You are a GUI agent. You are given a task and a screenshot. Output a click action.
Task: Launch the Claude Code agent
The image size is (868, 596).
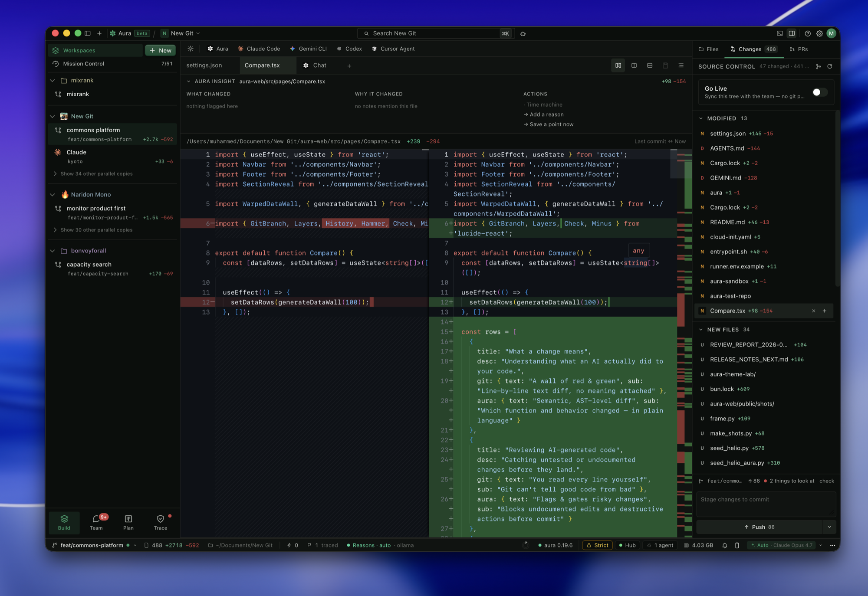click(x=259, y=49)
